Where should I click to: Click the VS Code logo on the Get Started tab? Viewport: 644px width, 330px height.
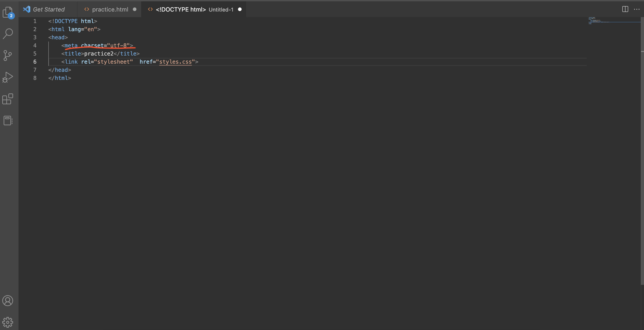(x=26, y=9)
